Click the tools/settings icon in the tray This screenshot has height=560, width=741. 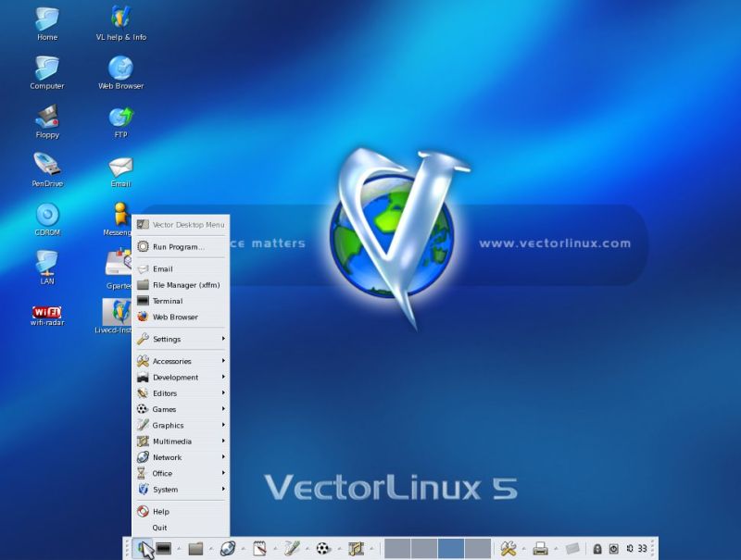pyautogui.click(x=509, y=548)
